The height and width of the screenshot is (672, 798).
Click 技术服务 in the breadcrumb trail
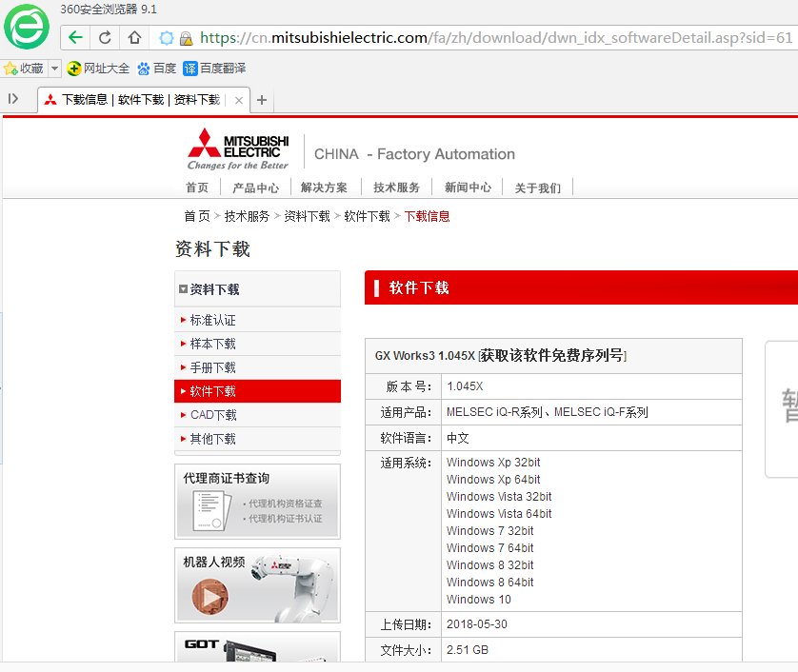pyautogui.click(x=247, y=216)
